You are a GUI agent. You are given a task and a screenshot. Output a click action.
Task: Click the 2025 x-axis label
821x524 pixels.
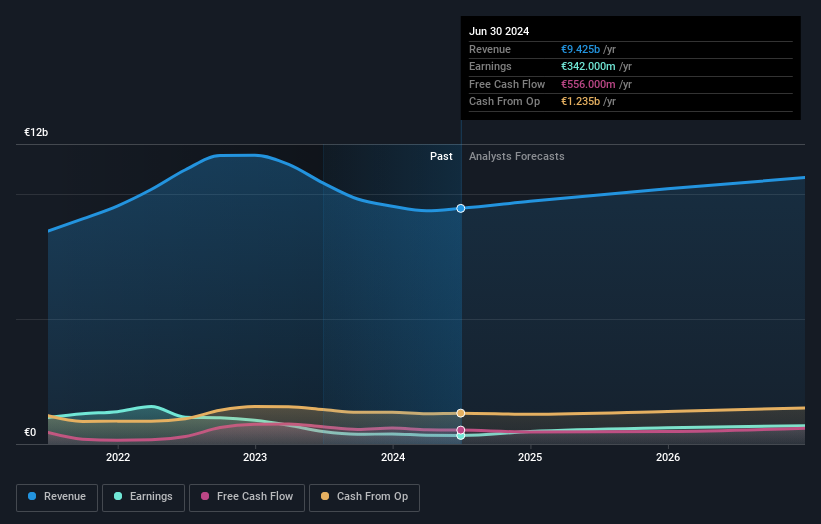[x=530, y=457]
